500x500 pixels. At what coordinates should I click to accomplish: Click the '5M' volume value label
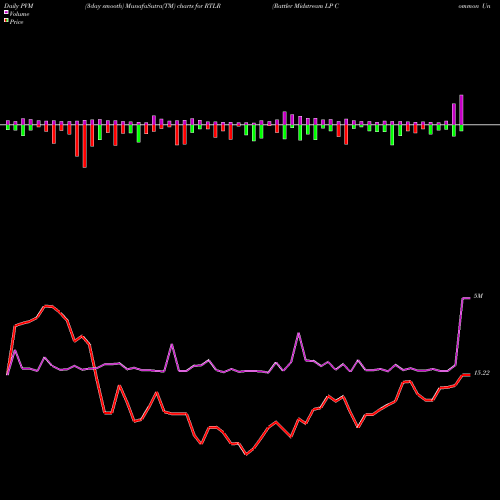(478, 296)
